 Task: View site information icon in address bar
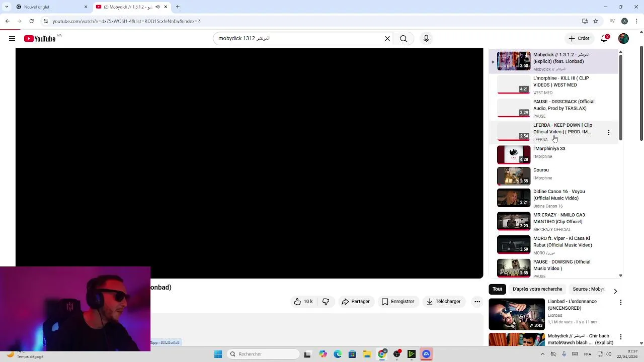click(x=46, y=21)
